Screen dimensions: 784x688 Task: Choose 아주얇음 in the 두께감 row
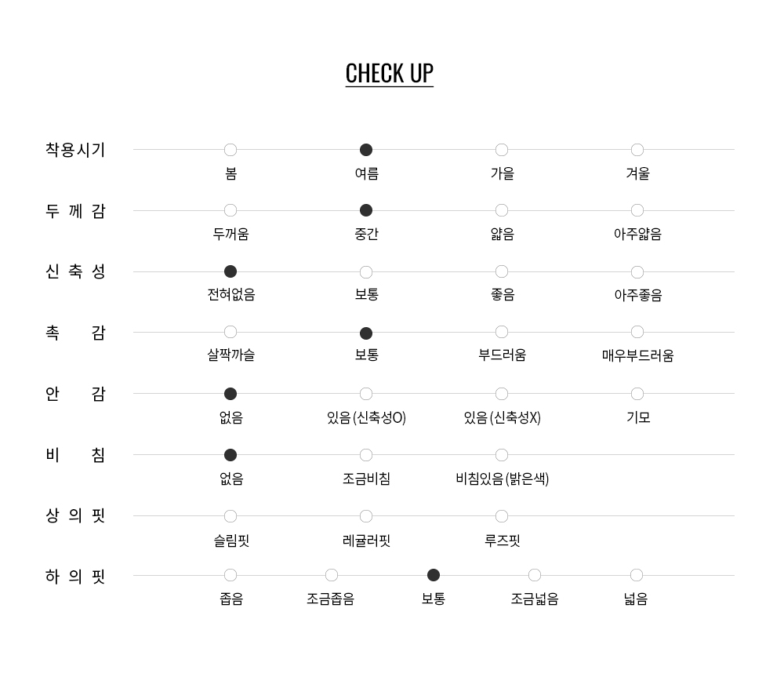[x=637, y=210]
